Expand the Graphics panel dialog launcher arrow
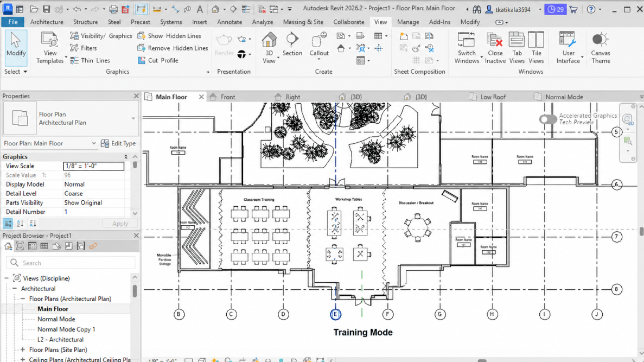This screenshot has width=644, height=362. tap(207, 72)
